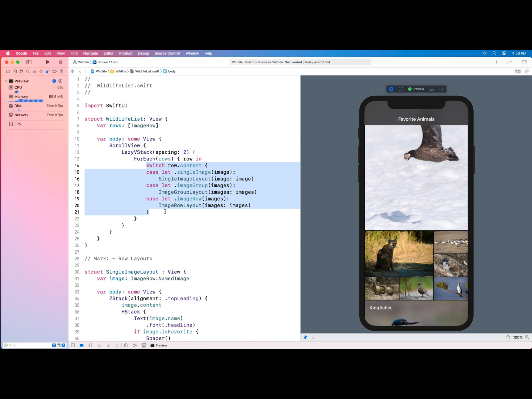Viewport: 532px width, 399px height.
Task: Toggle the last blue navigator filter button
Action: [x=63, y=345]
